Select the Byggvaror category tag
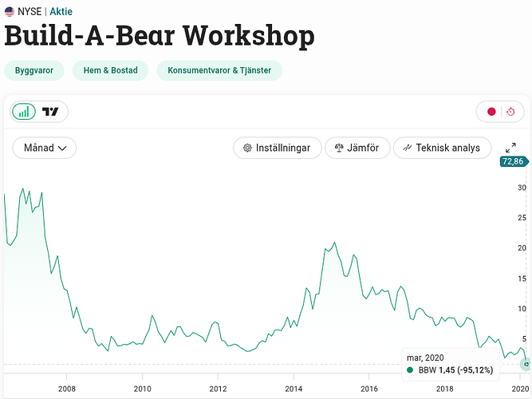Viewport: 532px width, 399px height. 34,70
